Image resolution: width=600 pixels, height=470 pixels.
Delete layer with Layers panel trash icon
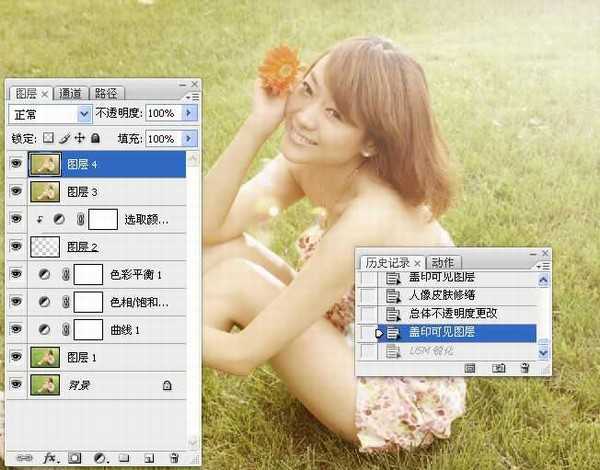click(x=172, y=457)
